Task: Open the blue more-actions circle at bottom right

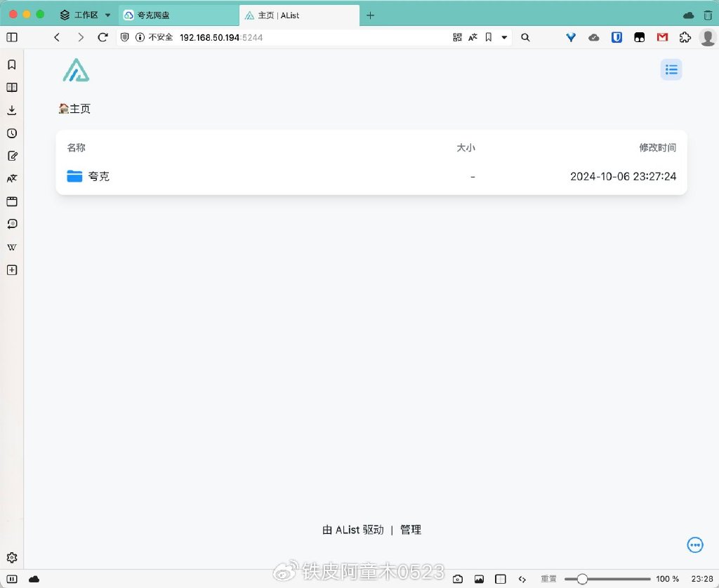Action: [694, 544]
